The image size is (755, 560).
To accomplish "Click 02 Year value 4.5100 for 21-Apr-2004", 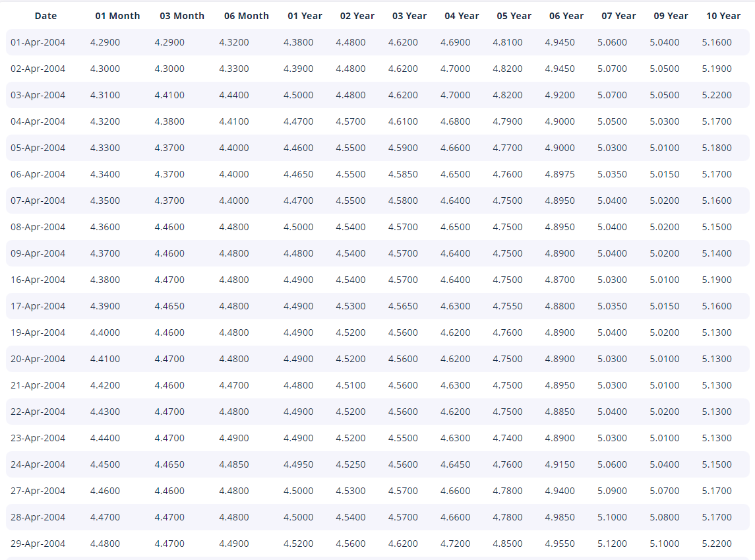I will pos(351,385).
